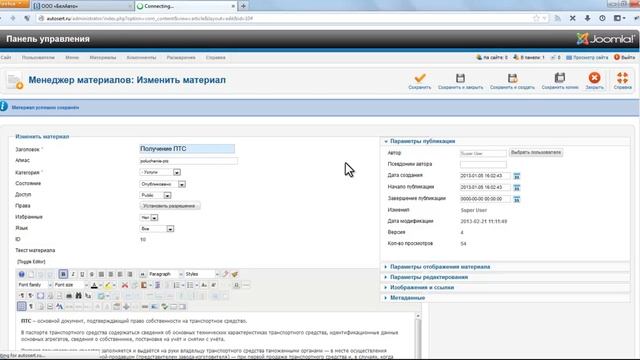Open the Font family dropdown
Image resolution: width=640 pixels, height=360 pixels.
point(35,285)
